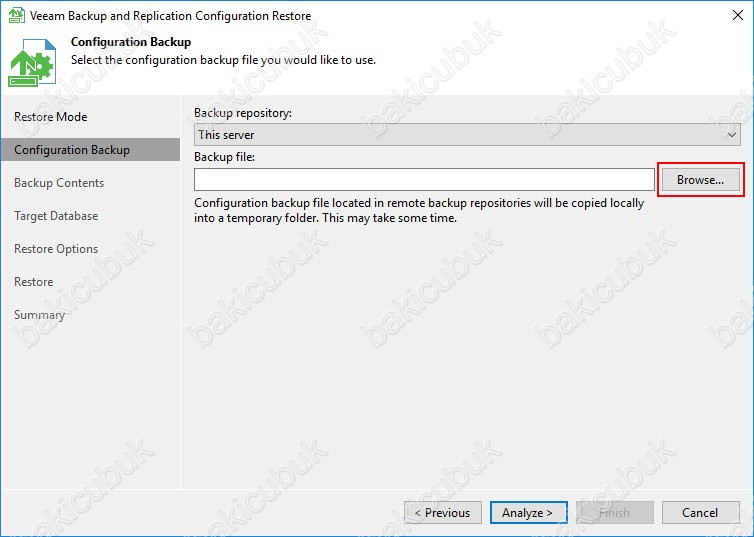
Task: Select the Target Database step
Action: [x=56, y=216]
